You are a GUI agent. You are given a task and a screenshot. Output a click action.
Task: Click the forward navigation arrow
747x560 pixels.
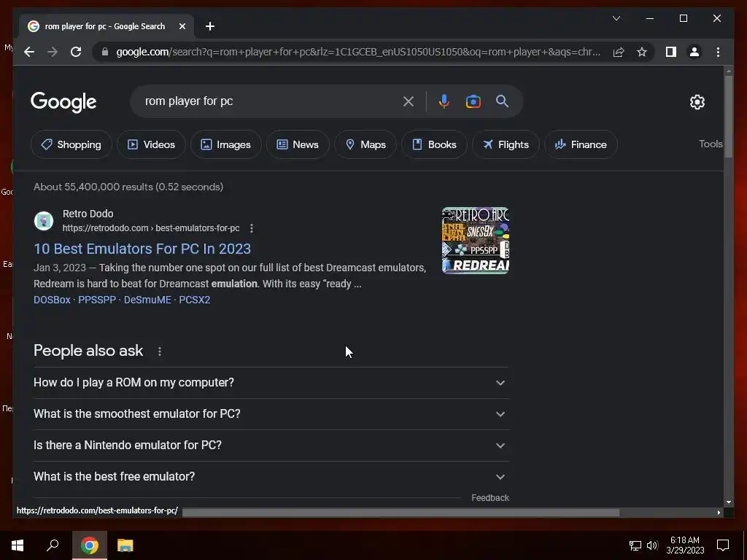(53, 52)
